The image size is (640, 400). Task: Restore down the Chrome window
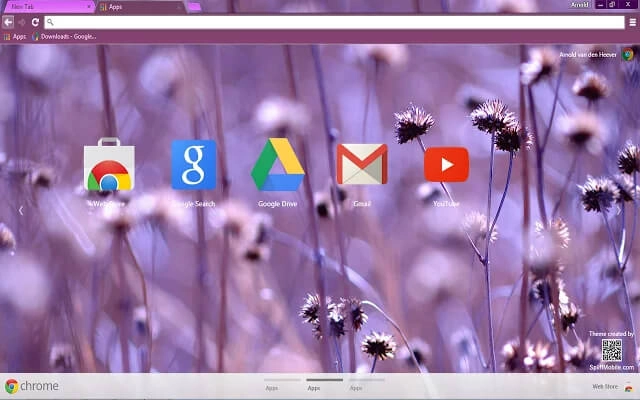tap(612, 5)
